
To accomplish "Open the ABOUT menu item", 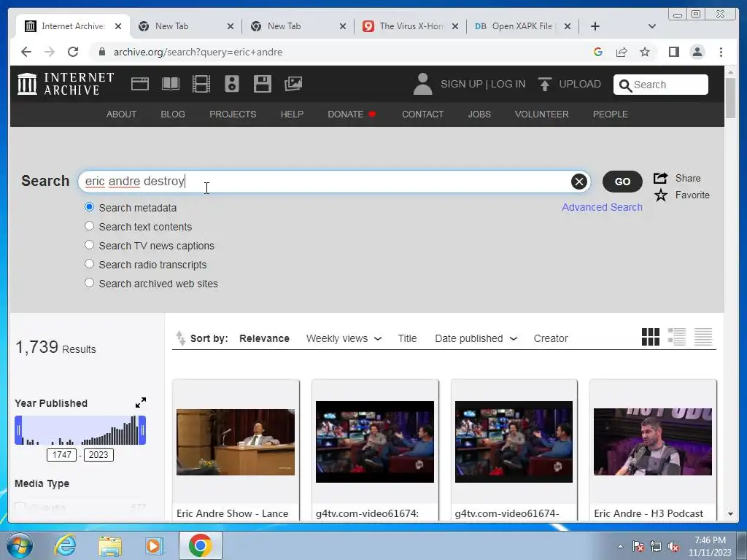I will click(x=122, y=114).
